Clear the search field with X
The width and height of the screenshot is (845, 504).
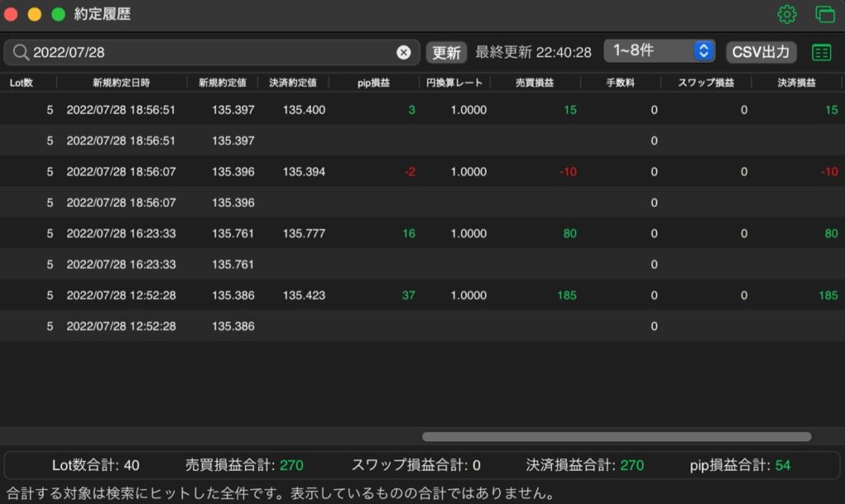point(403,52)
